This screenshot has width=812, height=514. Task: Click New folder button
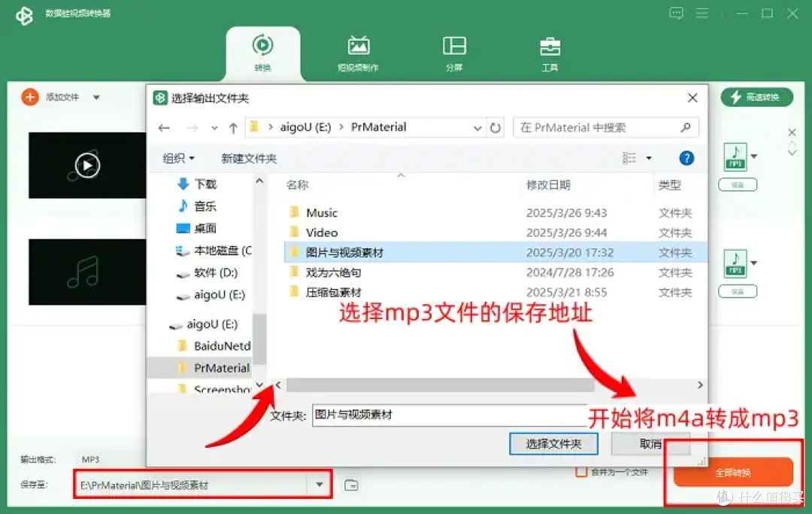pyautogui.click(x=249, y=158)
